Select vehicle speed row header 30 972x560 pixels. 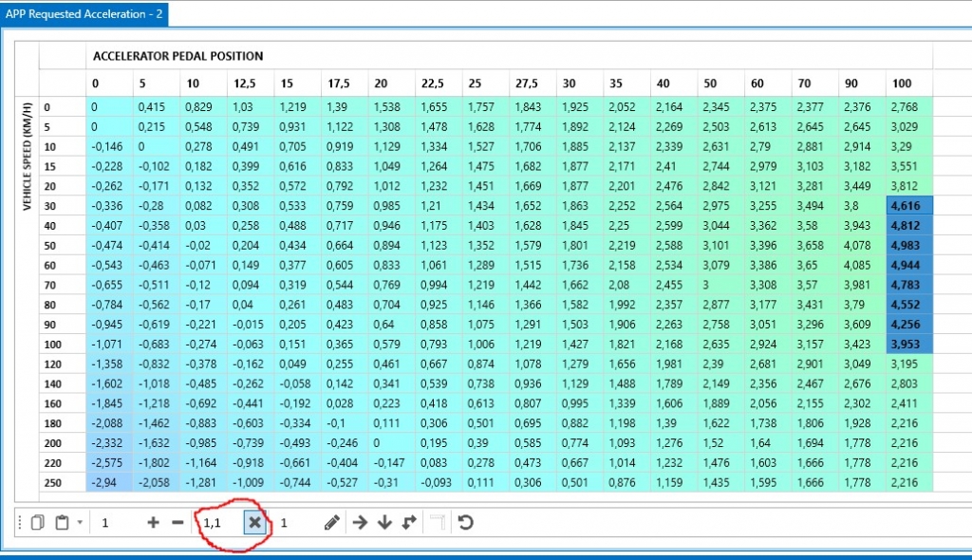tap(62, 206)
